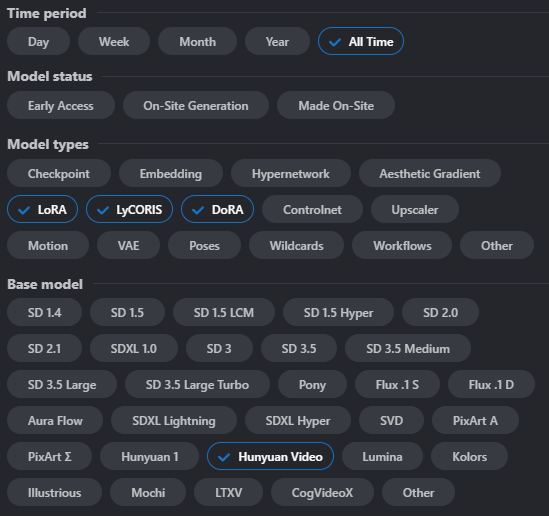This screenshot has width=549, height=516.
Task: Uncheck the LoRA model type filter
Action: (x=42, y=209)
